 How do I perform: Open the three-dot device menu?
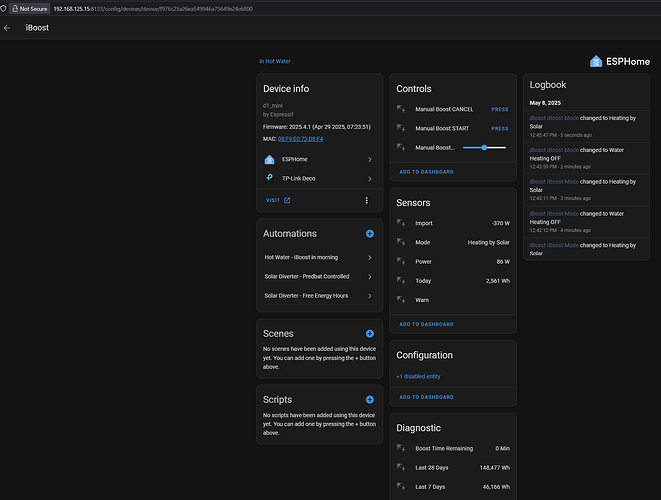(x=366, y=200)
